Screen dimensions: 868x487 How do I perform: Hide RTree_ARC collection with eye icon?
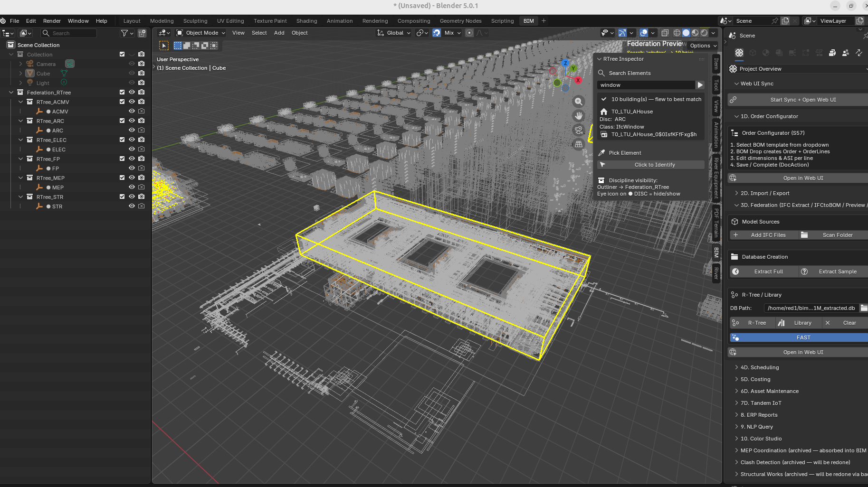[132, 121]
